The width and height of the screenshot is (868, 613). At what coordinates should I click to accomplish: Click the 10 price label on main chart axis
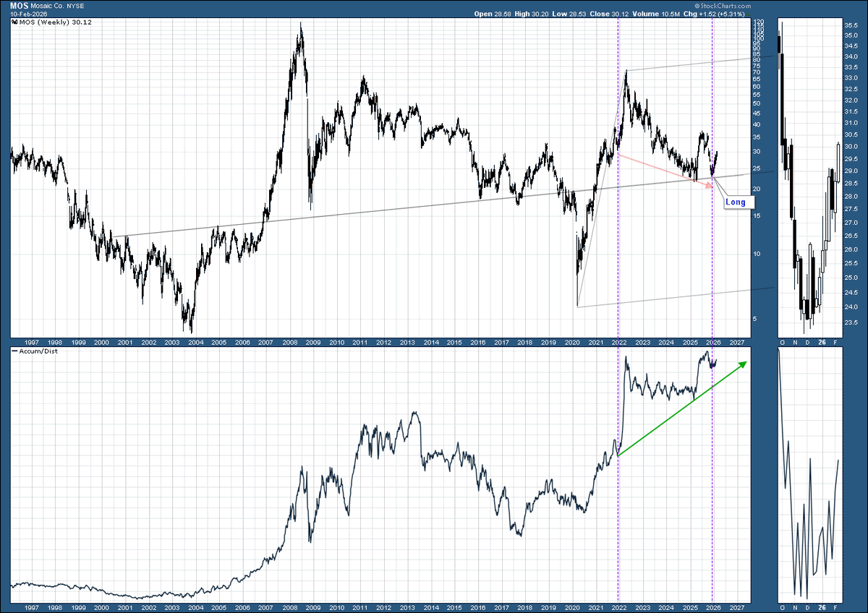tap(757, 253)
